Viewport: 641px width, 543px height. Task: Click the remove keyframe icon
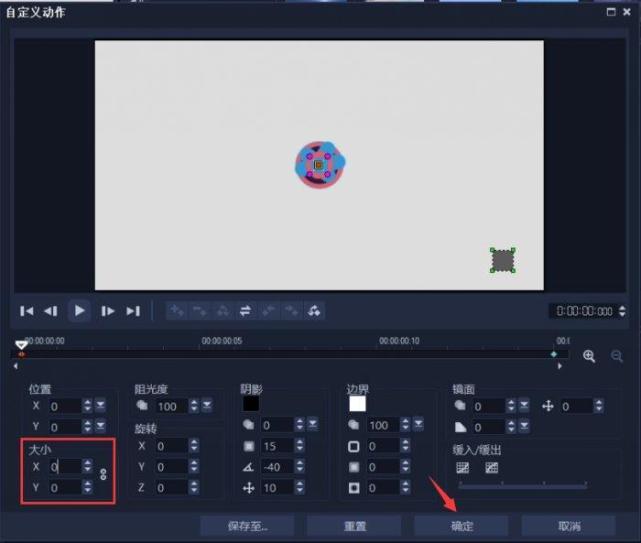tap(200, 311)
